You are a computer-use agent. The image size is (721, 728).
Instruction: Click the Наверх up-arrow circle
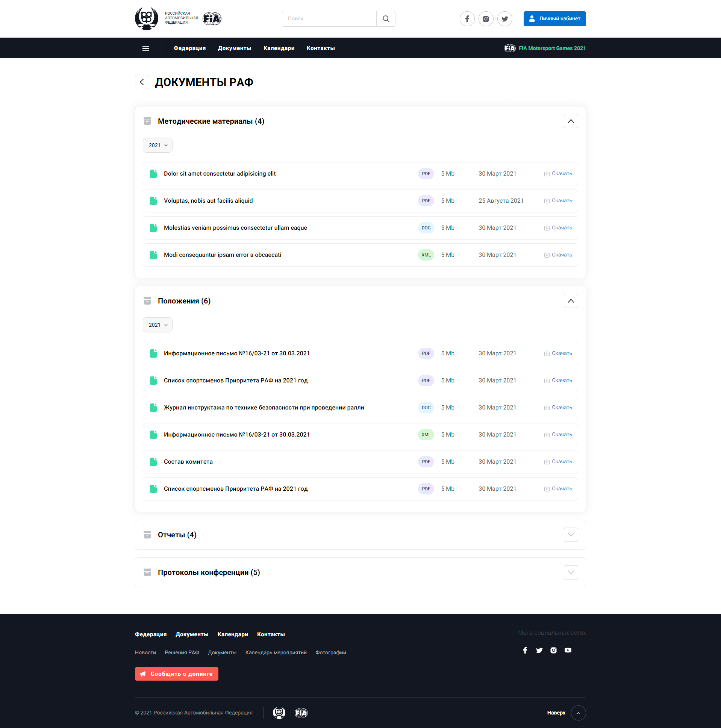click(x=578, y=713)
